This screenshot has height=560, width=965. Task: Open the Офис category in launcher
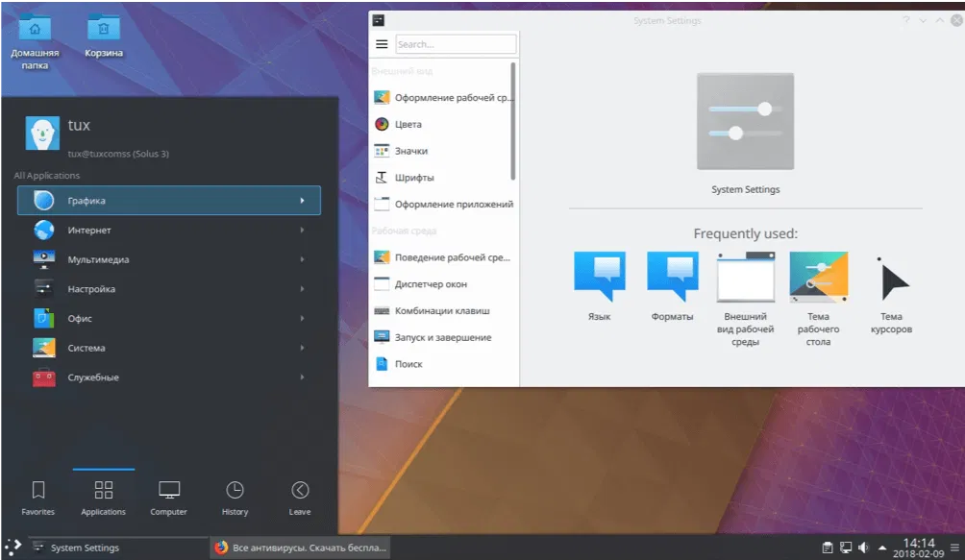click(x=168, y=318)
